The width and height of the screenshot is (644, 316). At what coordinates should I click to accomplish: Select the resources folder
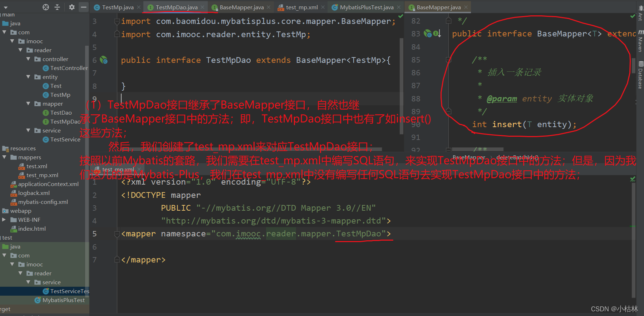[x=19, y=149]
